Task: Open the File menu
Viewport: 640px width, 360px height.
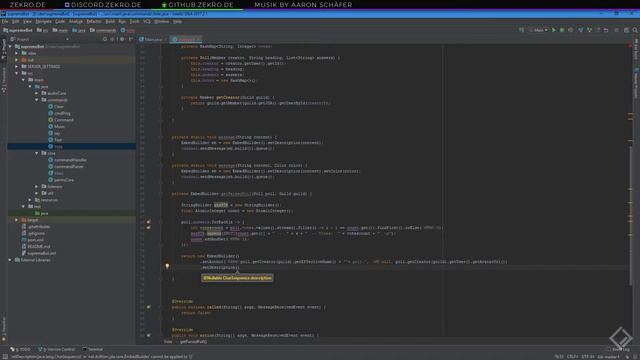Action: 5,21
